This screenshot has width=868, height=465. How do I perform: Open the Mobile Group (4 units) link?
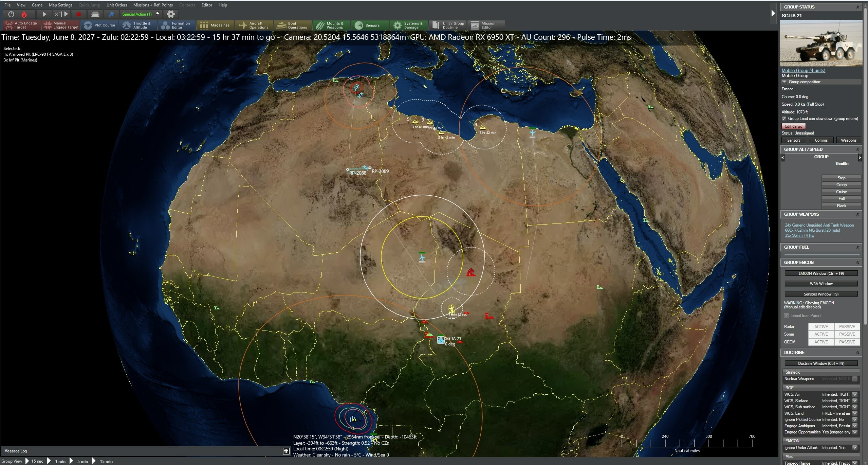point(803,70)
